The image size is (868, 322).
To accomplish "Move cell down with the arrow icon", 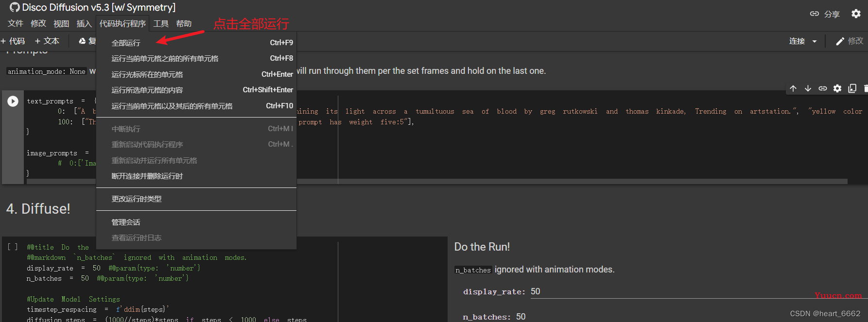I will coord(808,88).
